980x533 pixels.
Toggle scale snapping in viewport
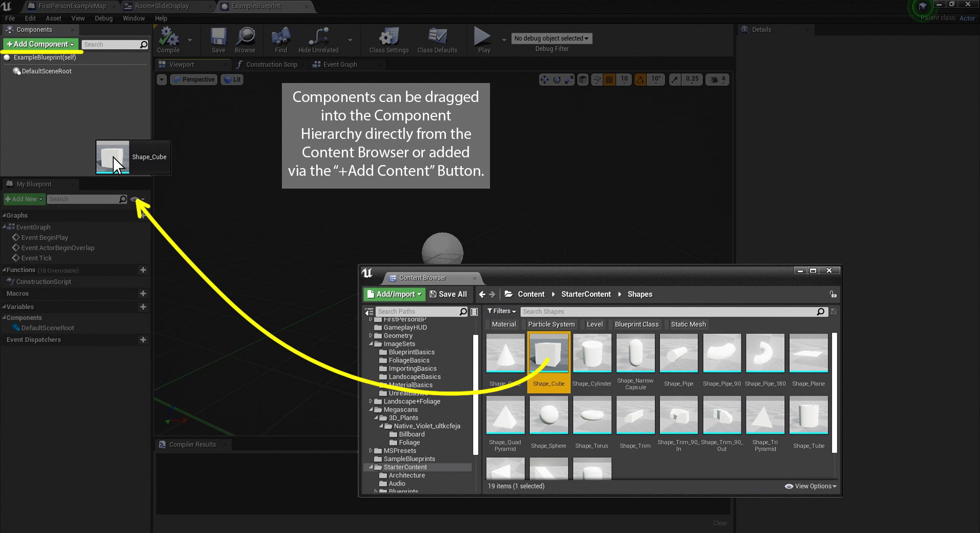[675, 79]
